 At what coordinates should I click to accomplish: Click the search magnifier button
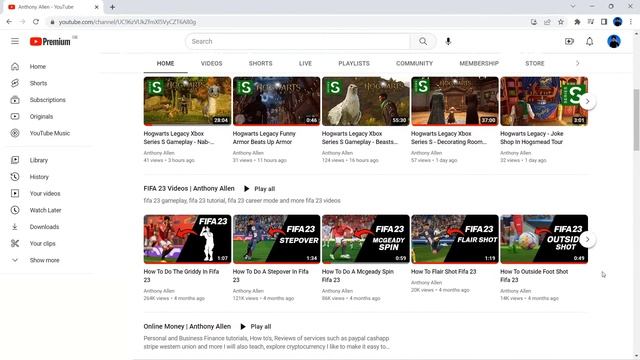coord(423,41)
